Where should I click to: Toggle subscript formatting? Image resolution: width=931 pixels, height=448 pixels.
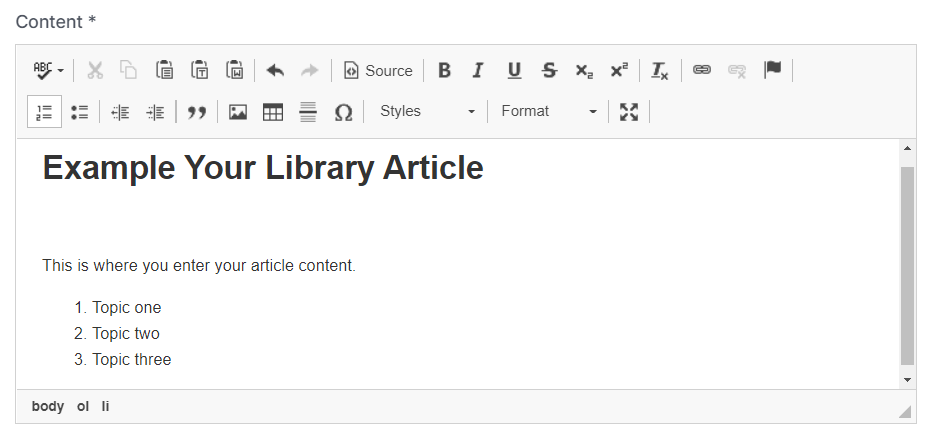[584, 71]
